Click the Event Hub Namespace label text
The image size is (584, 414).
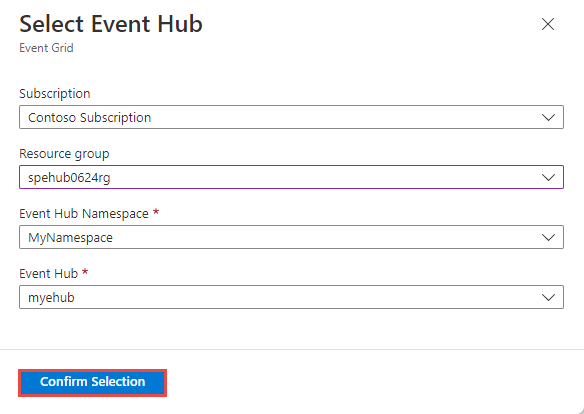(x=84, y=214)
